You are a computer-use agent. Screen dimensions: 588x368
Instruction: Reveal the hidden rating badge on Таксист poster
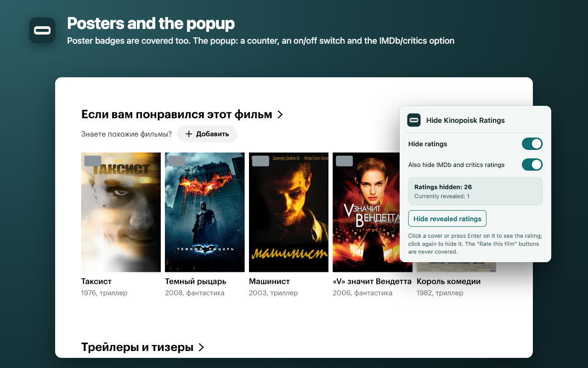click(x=93, y=161)
